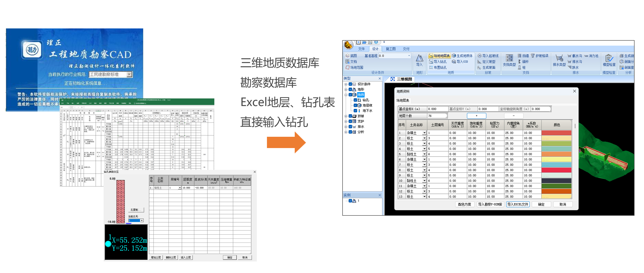Image resolution: width=644 pixels, height=273 pixels.
Task: Click the 场地地层表 ribbon icon
Action: (431, 56)
